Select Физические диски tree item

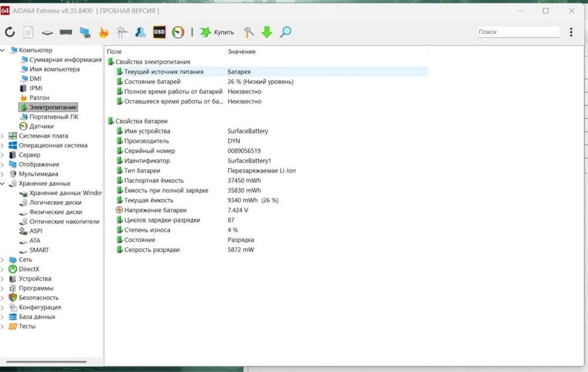[56, 212]
